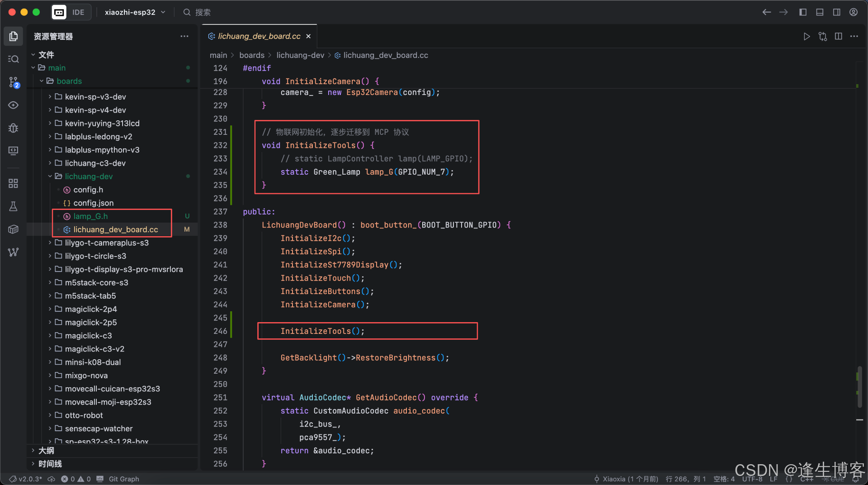The height and width of the screenshot is (485, 868).
Task: Click the v2.0.3* branch status item
Action: (x=26, y=479)
